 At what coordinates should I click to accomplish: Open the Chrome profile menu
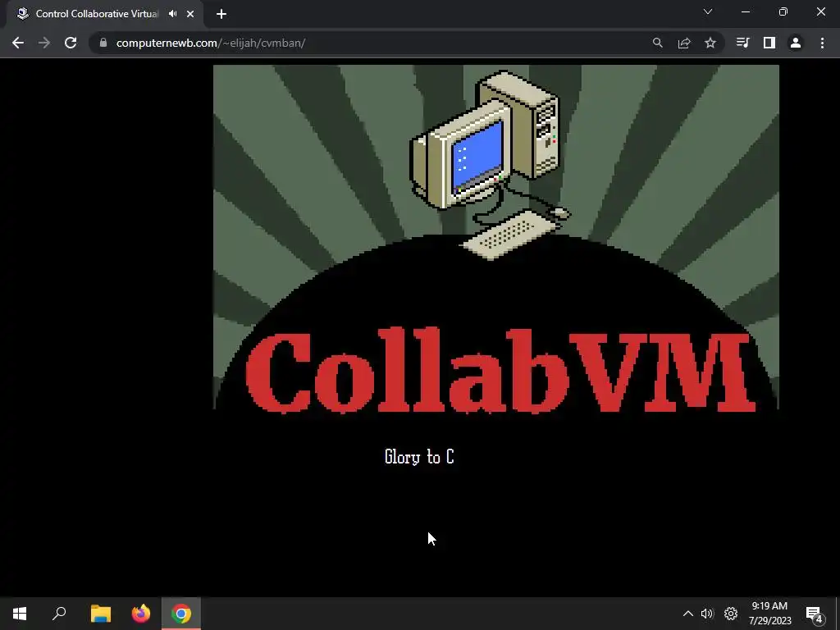[796, 43]
